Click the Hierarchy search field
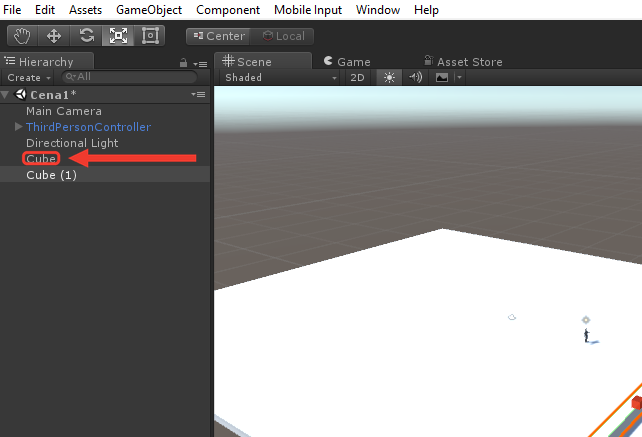 129,77
